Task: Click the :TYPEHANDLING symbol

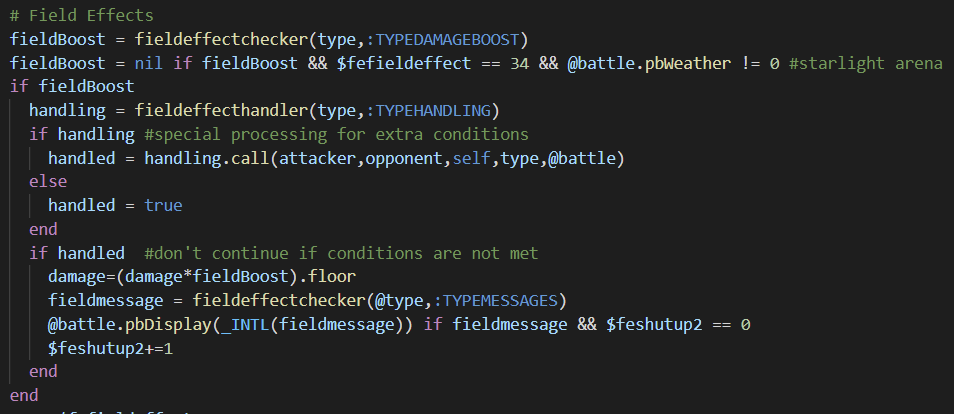Action: [x=433, y=110]
